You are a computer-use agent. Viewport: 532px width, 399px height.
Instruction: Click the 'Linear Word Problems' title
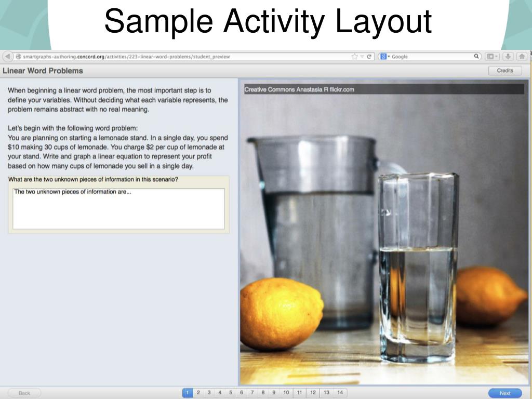(x=43, y=71)
